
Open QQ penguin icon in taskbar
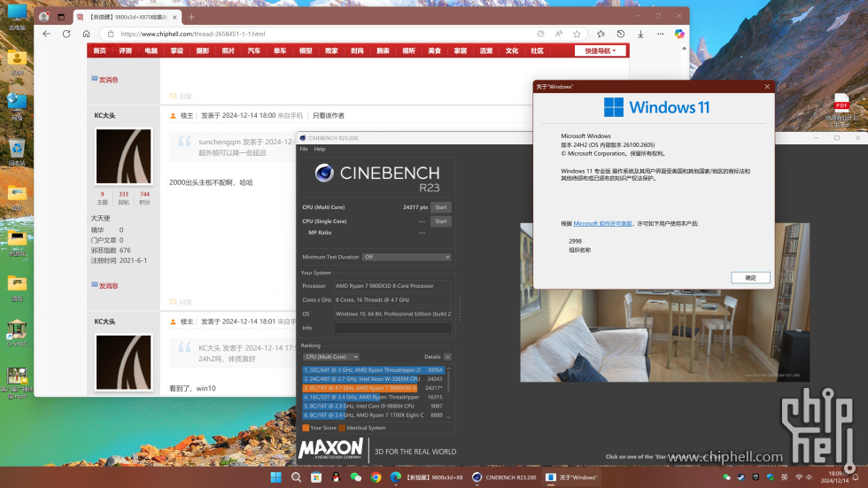336,477
